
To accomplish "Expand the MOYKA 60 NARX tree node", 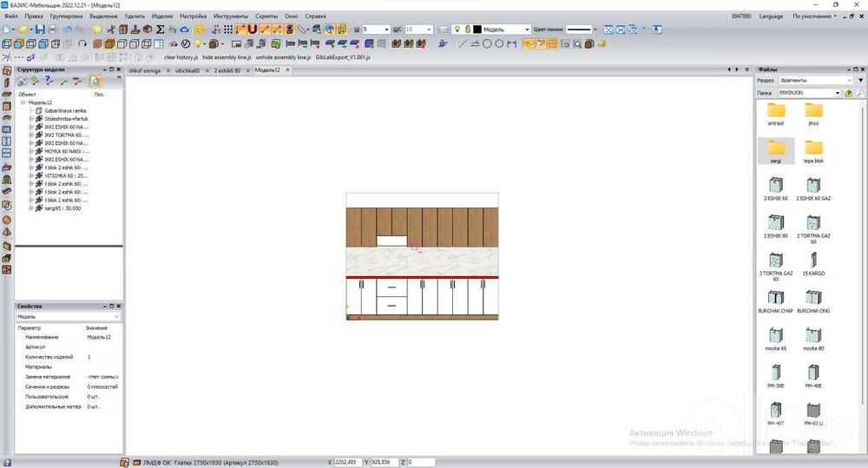I will 31,151.
